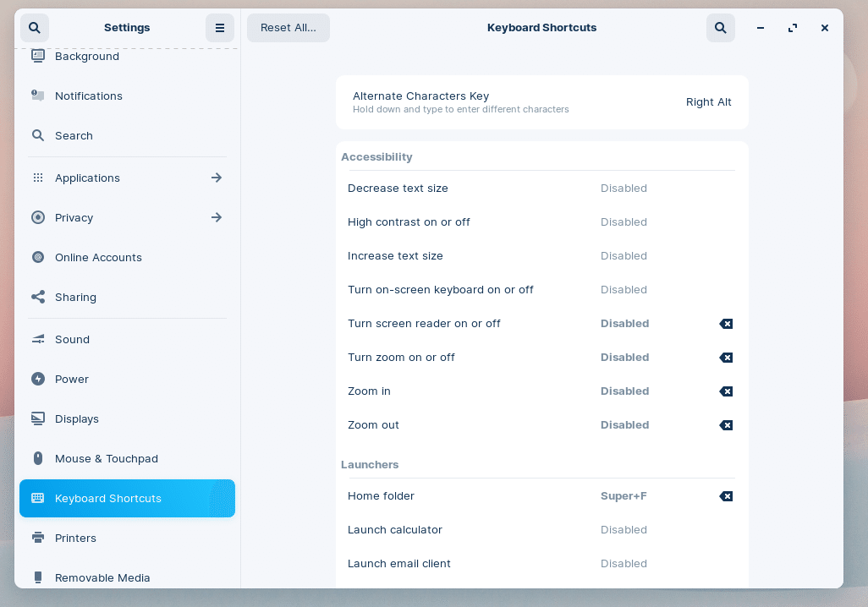Edit the Launch calculator shortcut
The height and width of the screenshot is (607, 868).
point(540,530)
